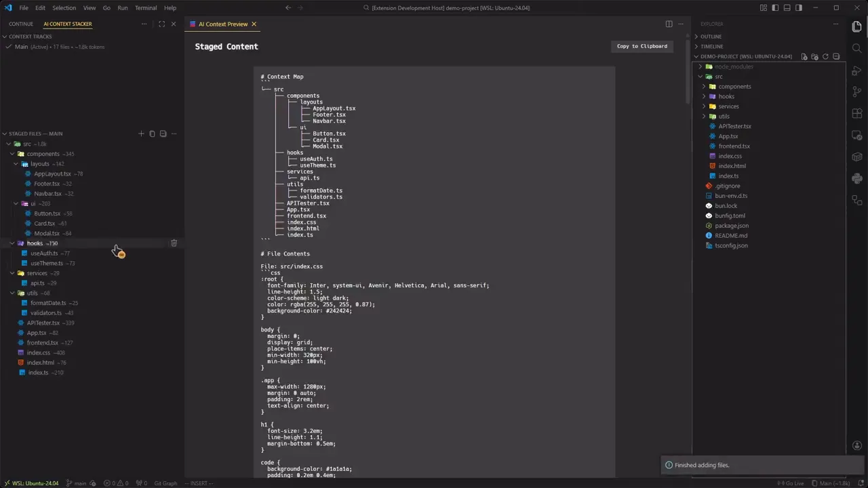This screenshot has width=868, height=488.
Task: Open README.md in Explorer
Action: point(731,235)
